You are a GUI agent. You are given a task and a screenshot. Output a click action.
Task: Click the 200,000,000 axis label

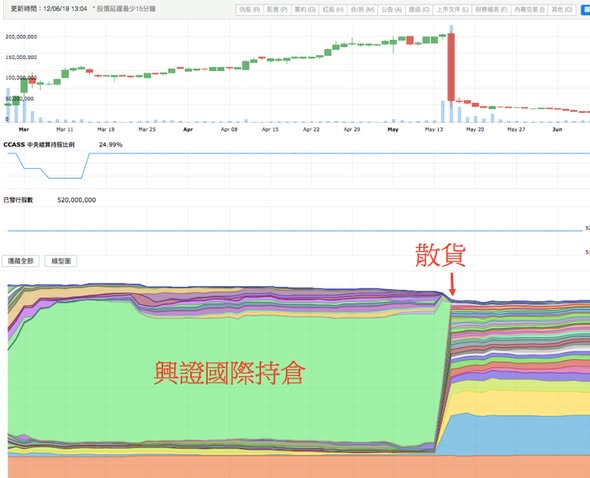21,37
